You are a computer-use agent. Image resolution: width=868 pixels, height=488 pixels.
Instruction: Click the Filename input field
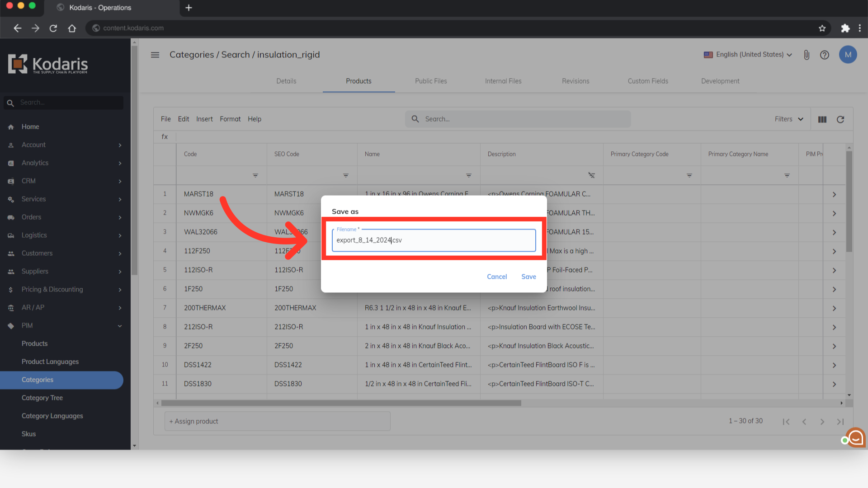coord(433,240)
